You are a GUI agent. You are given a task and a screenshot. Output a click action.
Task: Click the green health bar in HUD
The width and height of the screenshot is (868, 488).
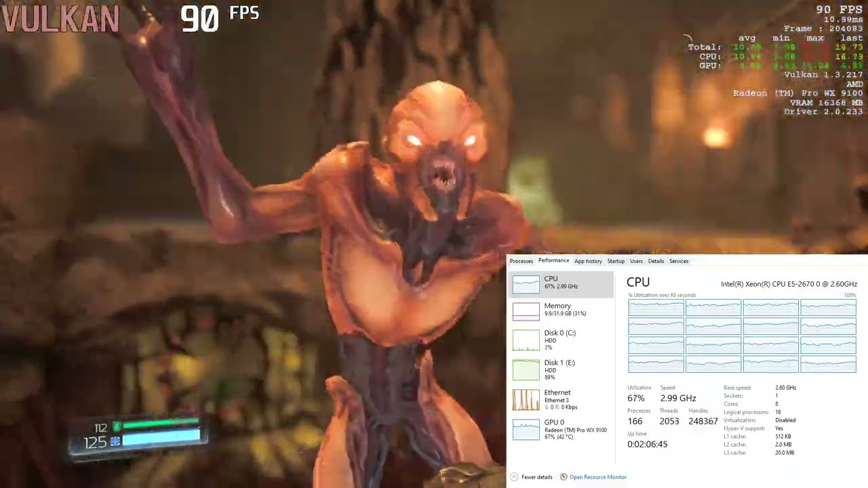point(161,426)
